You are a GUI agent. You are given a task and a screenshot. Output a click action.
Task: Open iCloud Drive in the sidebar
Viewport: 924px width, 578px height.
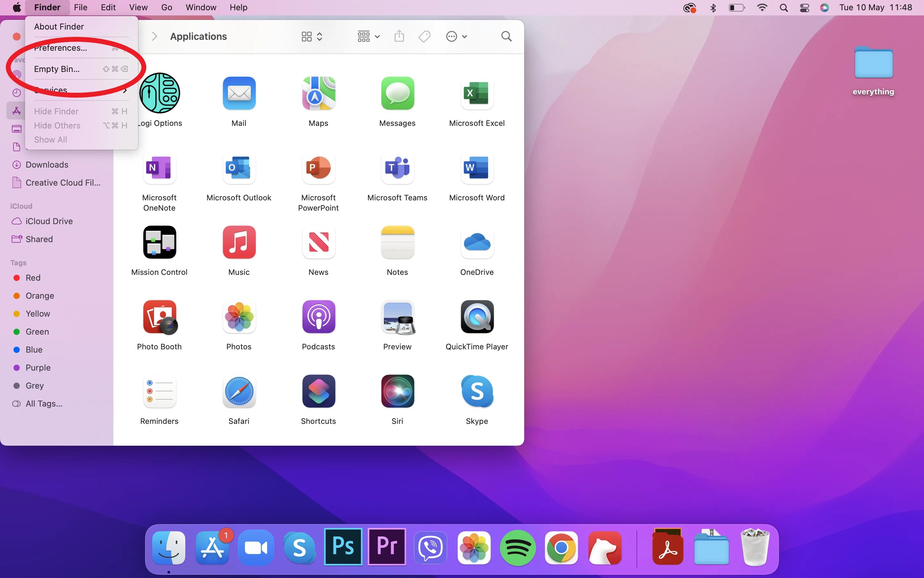click(x=49, y=221)
